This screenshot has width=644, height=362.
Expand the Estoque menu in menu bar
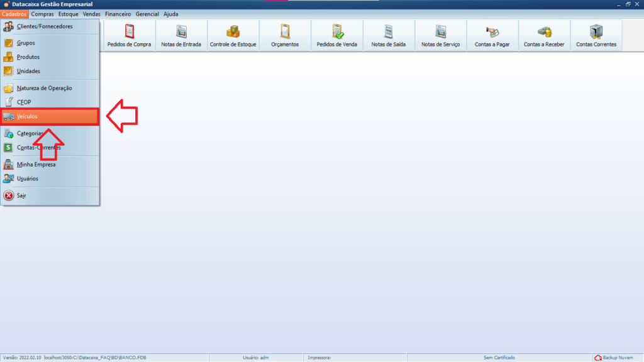[x=69, y=14]
